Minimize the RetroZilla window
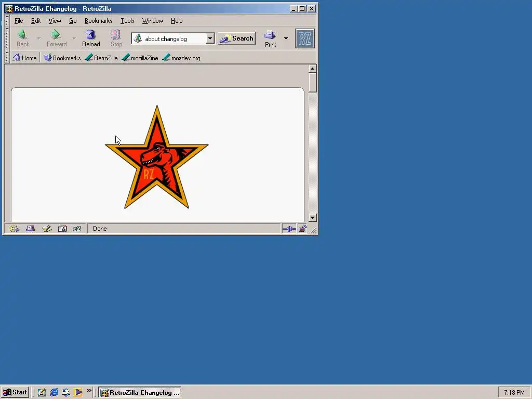Screen dimensions: 532x399 (x=294, y=9)
